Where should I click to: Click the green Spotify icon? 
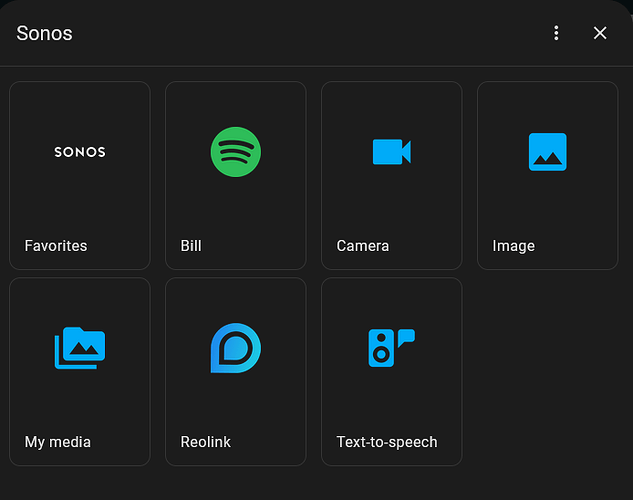click(236, 152)
